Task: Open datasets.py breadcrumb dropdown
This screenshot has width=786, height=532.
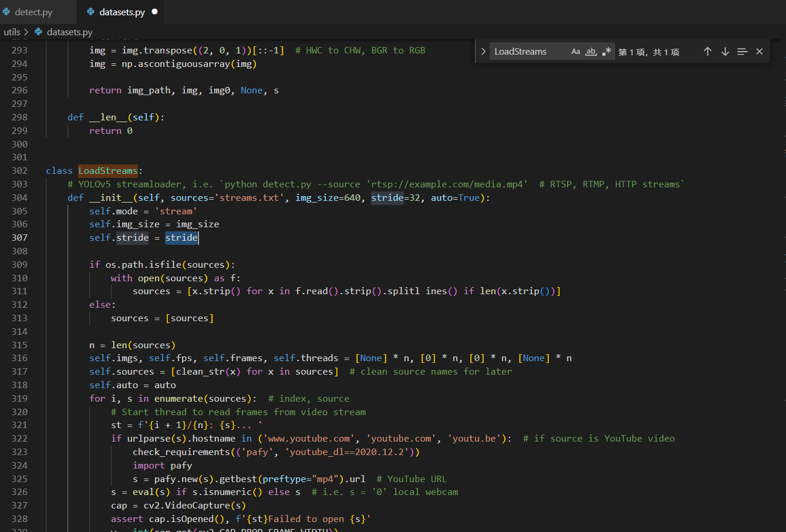Action: click(69, 32)
